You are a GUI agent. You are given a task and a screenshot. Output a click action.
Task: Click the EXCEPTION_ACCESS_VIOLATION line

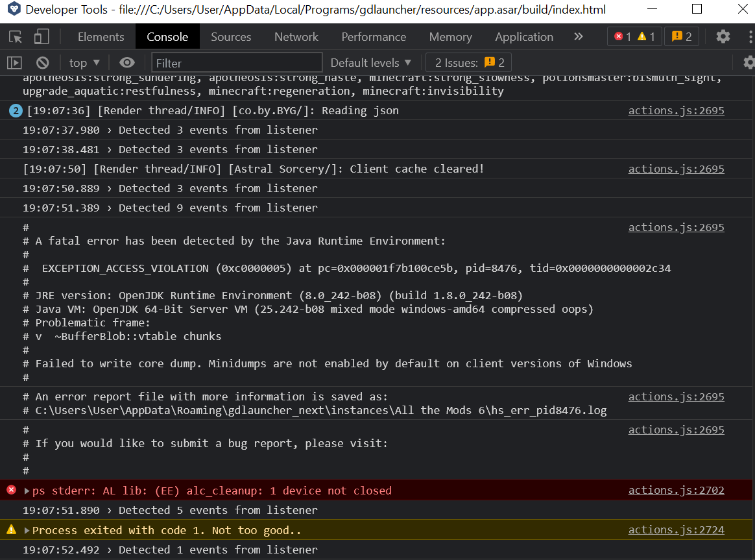[346, 268]
